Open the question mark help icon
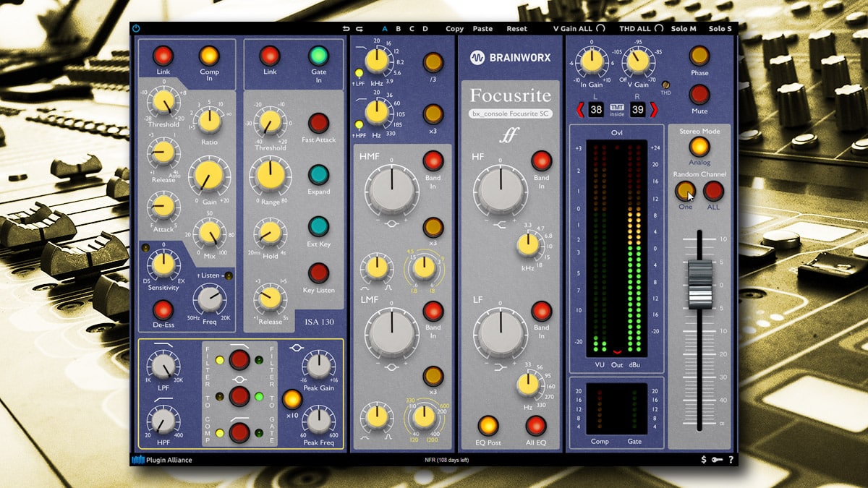 pos(731,460)
